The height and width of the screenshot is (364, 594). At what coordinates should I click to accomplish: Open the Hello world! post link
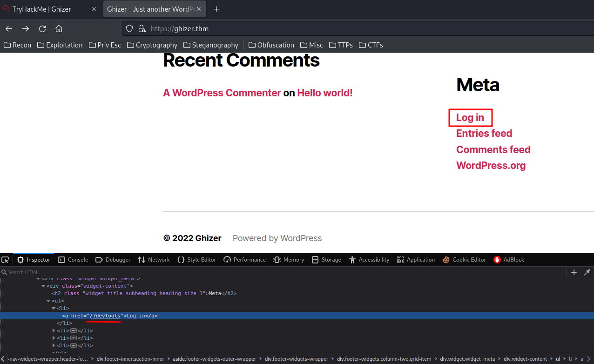tap(325, 93)
